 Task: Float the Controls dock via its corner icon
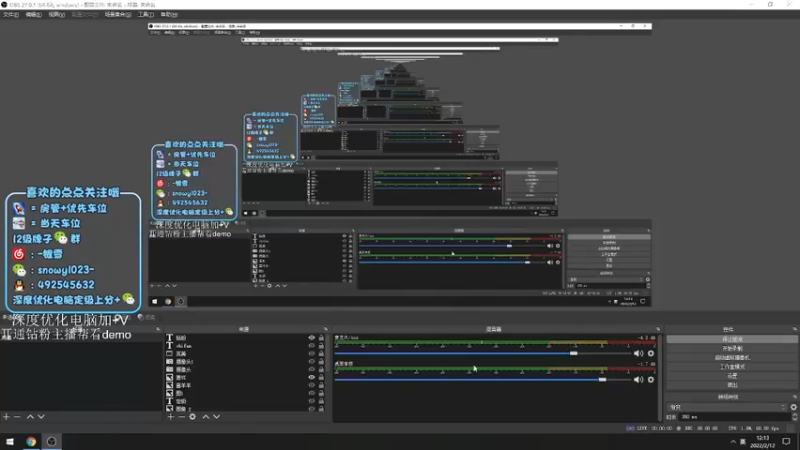tap(795, 329)
